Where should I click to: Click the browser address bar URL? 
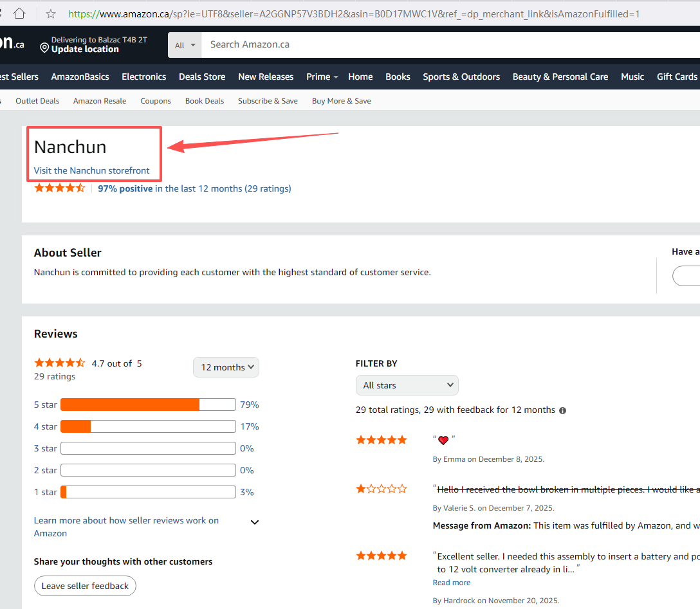[x=354, y=14]
